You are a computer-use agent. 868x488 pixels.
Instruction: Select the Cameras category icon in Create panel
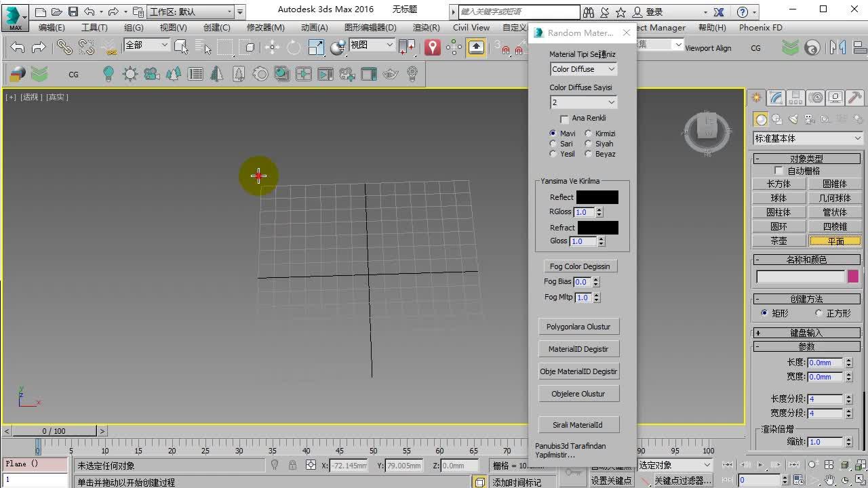809,119
